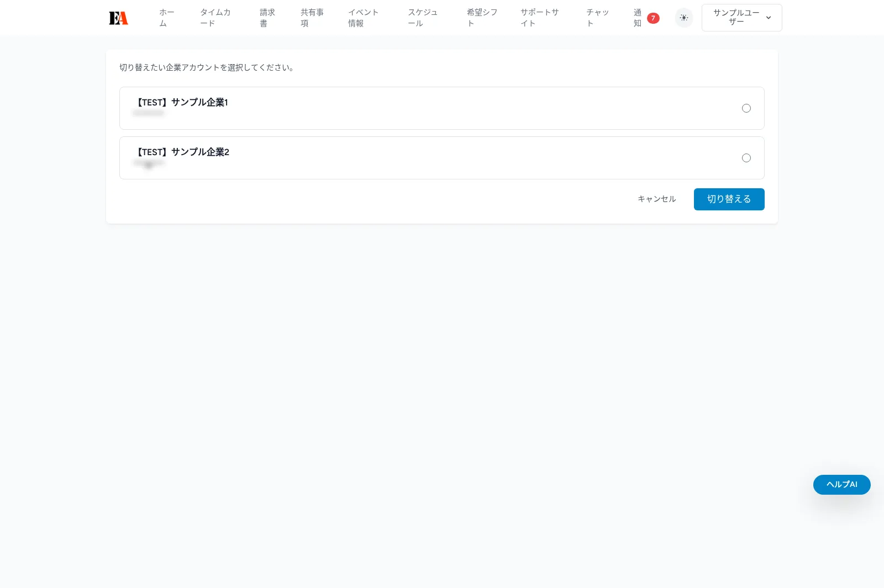884x588 pixels.
Task: Select the radio button for サンプル企業2
Action: click(x=746, y=158)
